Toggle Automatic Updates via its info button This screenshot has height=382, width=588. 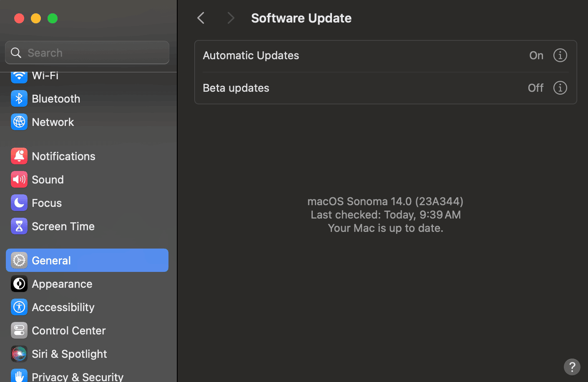coord(560,55)
